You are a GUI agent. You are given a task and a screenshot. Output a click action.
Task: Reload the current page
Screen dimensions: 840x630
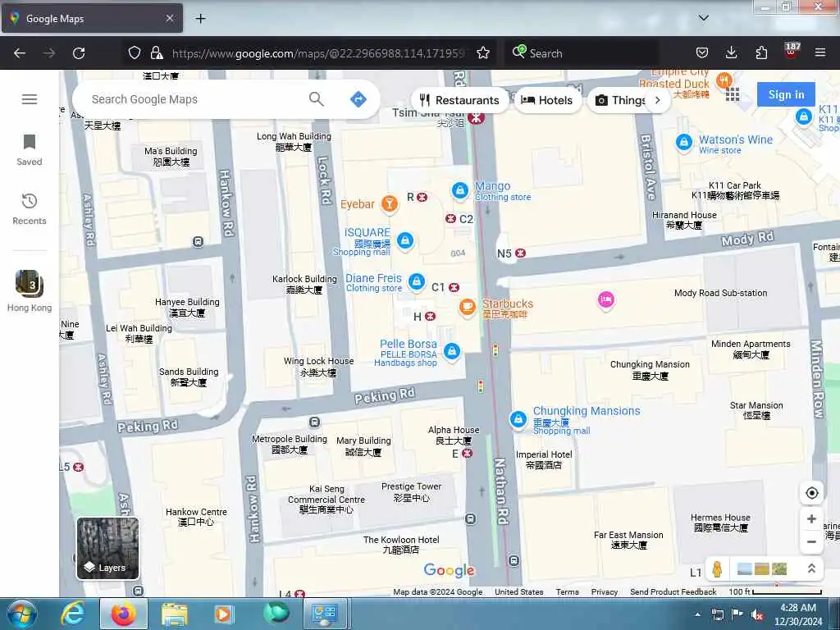[79, 53]
